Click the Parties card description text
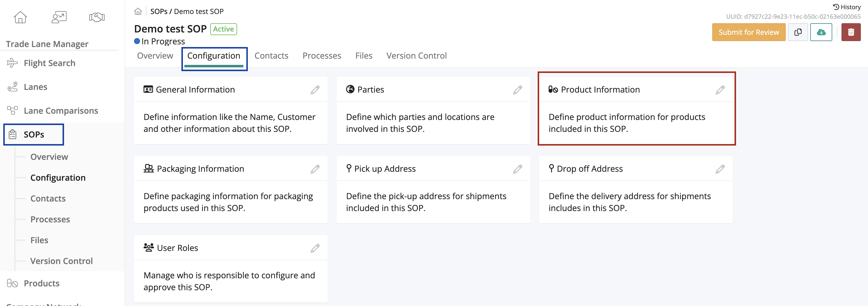The width and height of the screenshot is (868, 306). pos(420,123)
